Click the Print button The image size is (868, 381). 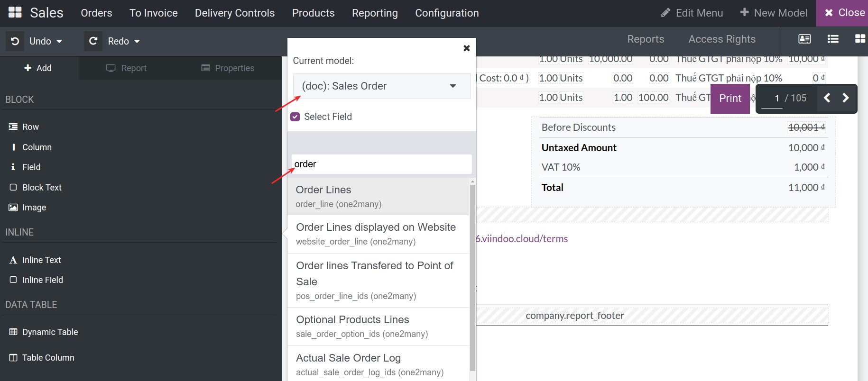click(730, 98)
